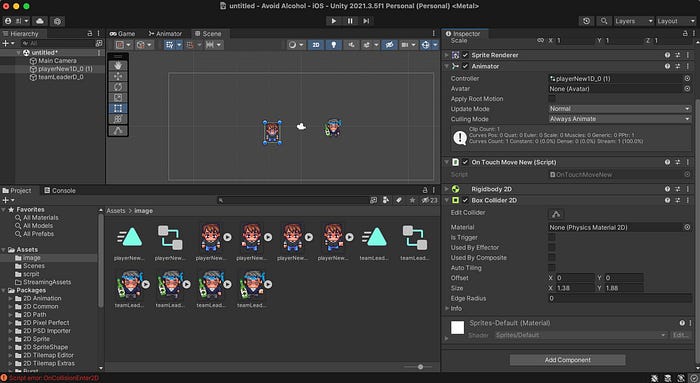Open Undo History clock icon

pos(587,21)
